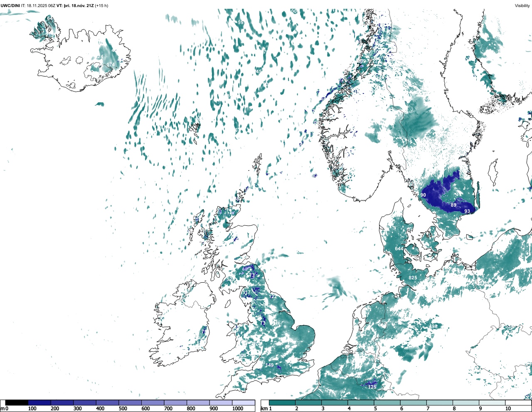The width and height of the screenshot is (532, 412).
Task: Select the initial time '18.11.2025 06Z' text
Action: click(41, 5)
